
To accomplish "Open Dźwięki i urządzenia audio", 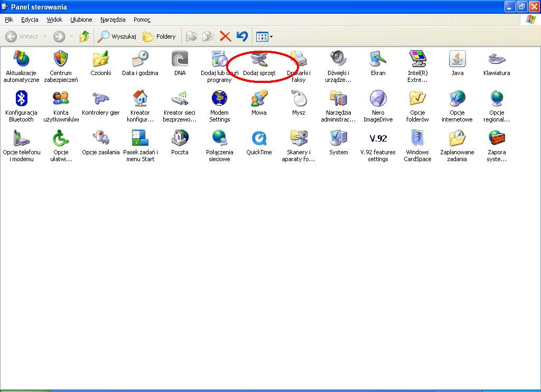I will 338,67.
